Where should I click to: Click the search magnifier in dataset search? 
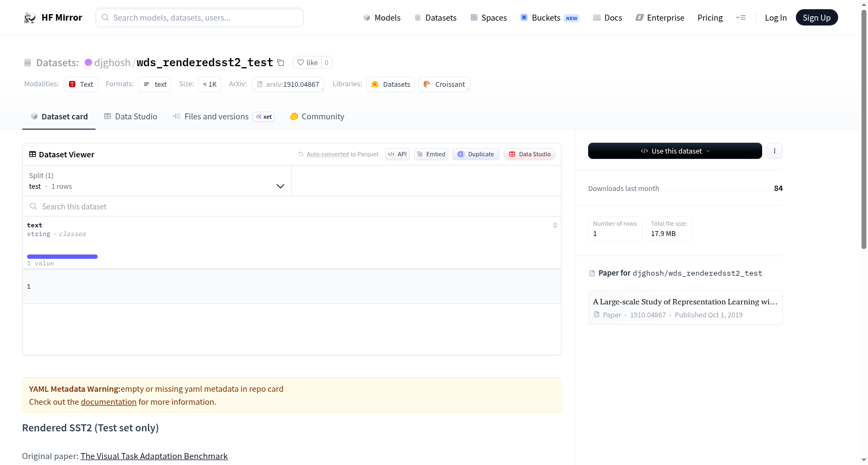(x=34, y=207)
